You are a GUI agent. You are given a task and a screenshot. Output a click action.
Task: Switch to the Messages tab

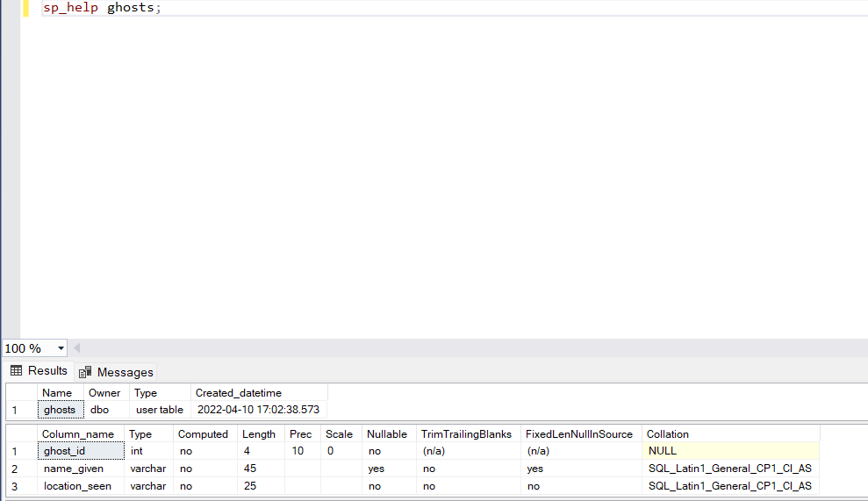coord(116,372)
